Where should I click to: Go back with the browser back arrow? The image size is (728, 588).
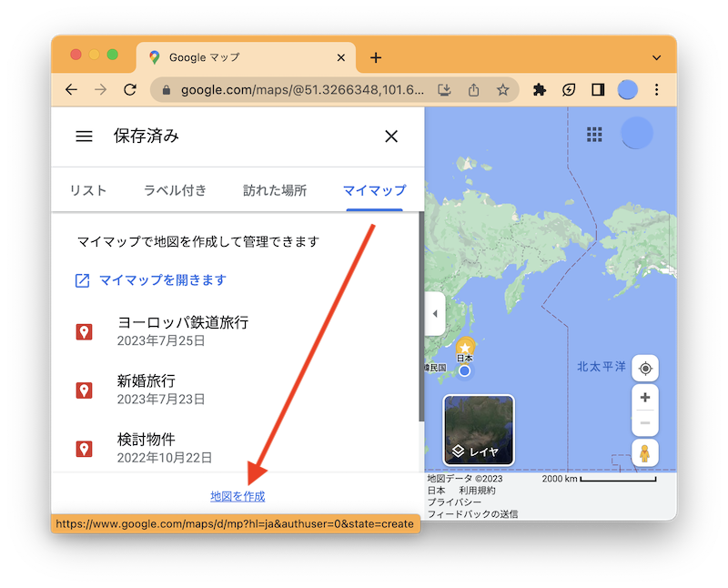72,89
